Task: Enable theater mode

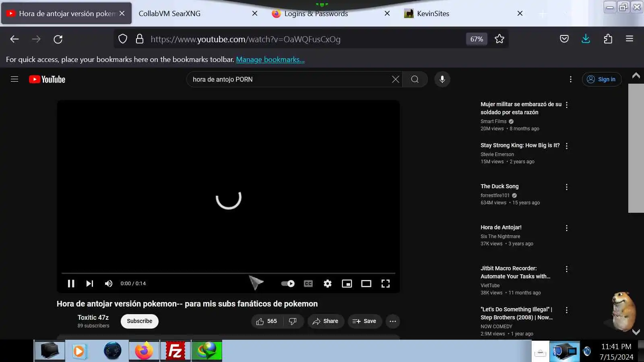Action: coord(366,284)
